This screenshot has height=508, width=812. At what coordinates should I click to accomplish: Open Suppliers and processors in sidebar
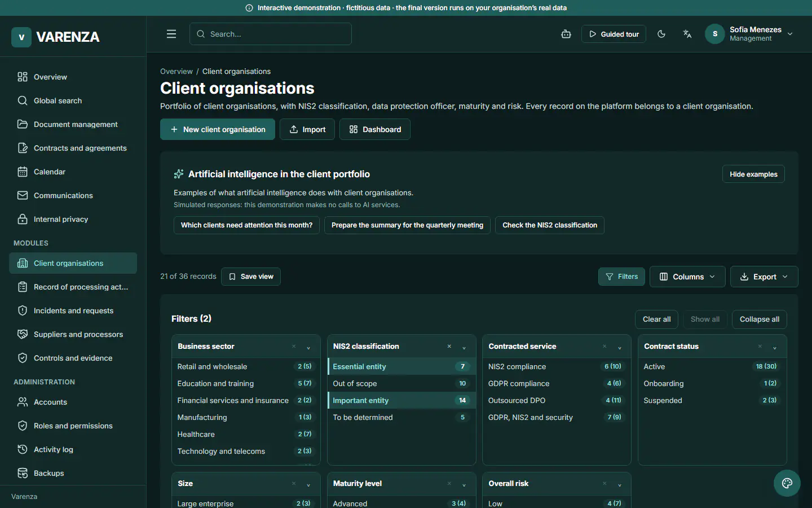tap(73, 334)
